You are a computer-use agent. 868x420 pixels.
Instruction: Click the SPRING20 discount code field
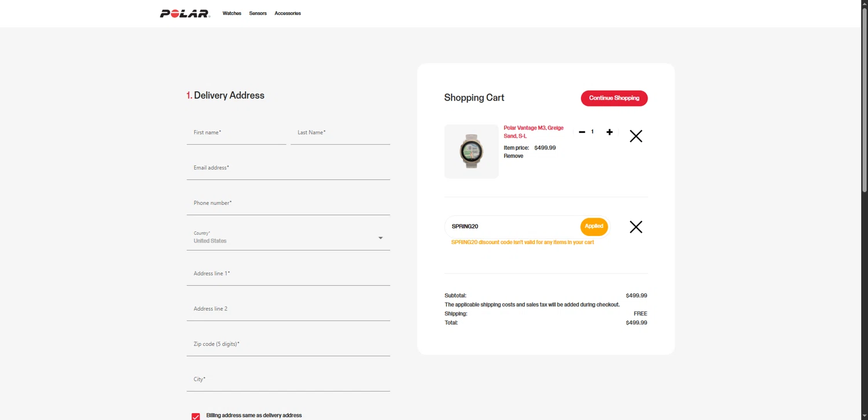[x=512, y=226]
